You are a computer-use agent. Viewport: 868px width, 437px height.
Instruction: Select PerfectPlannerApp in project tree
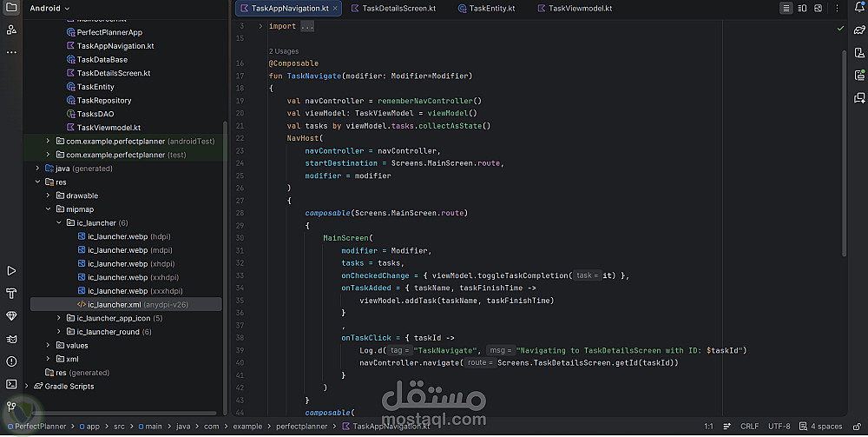tap(104, 32)
